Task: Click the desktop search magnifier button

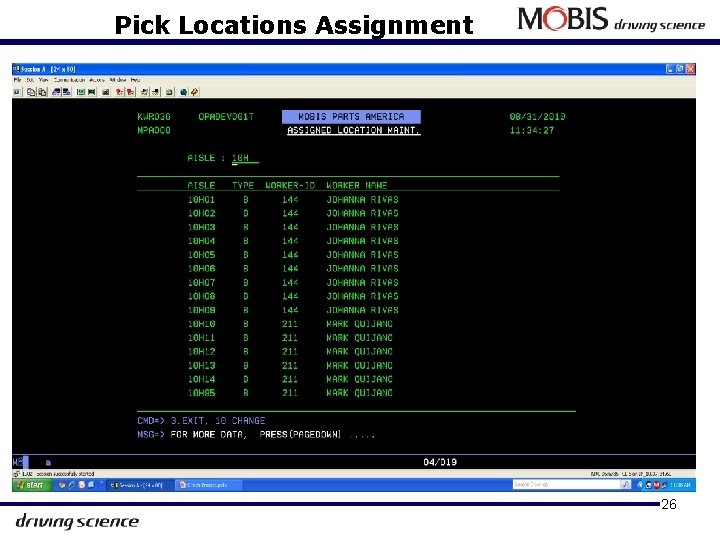Action: pos(625,484)
